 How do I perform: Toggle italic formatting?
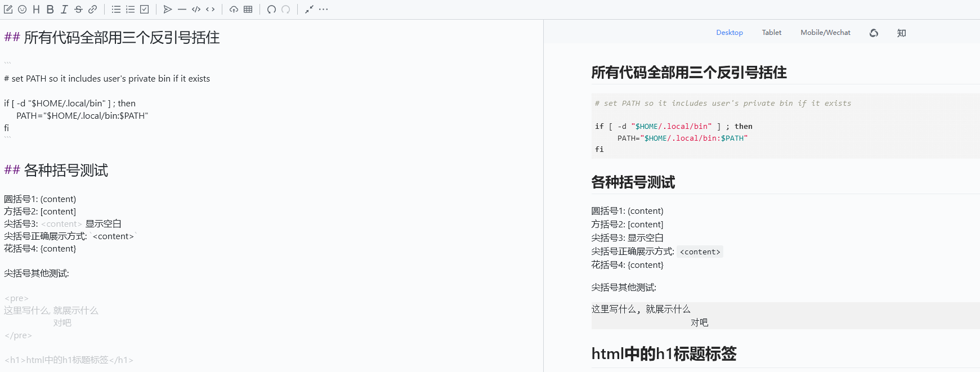pos(64,9)
